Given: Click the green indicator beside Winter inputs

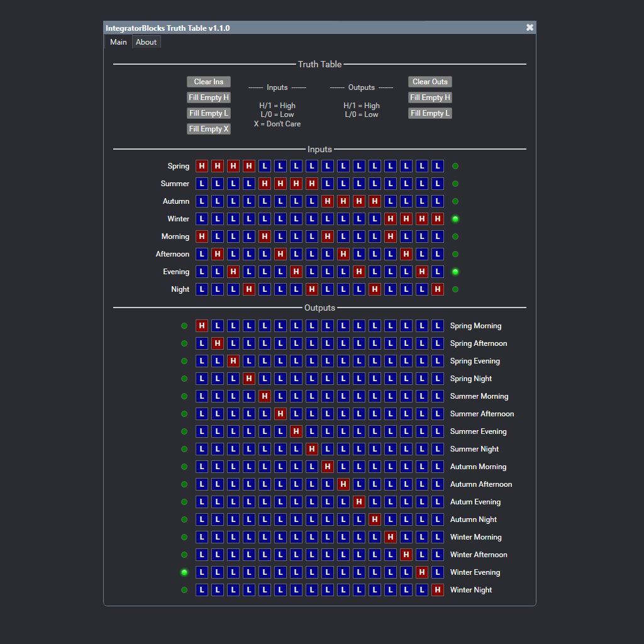Looking at the screenshot, I should click(455, 219).
